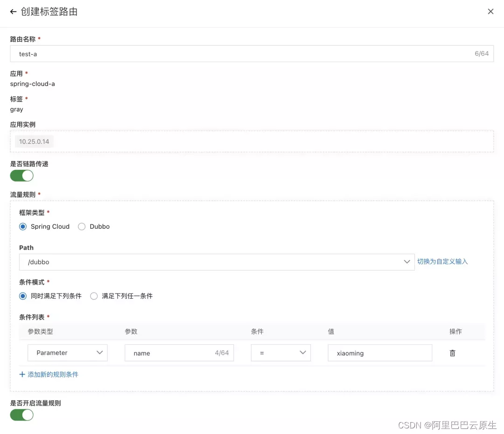Select the Spring Cloud radio button
The width and height of the screenshot is (504, 434).
click(x=22, y=226)
